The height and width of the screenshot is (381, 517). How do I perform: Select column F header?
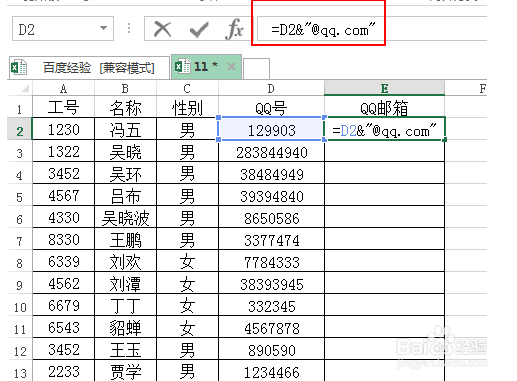point(482,88)
